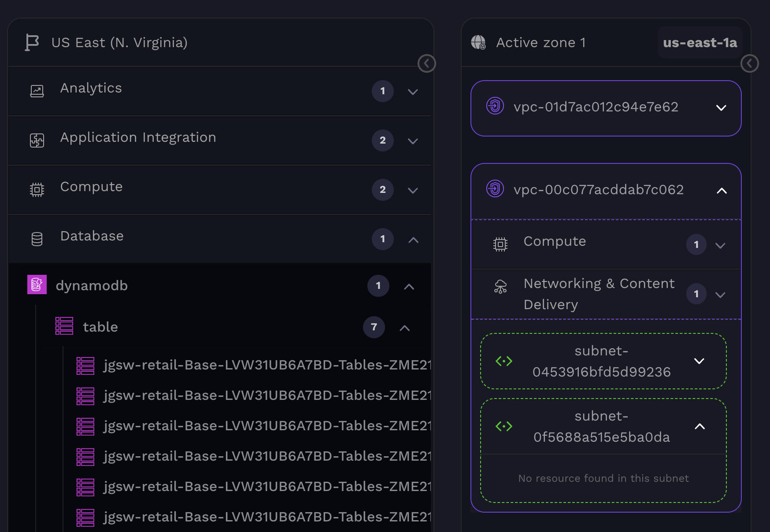Click the dynamodb count badge showing 1
Image resolution: width=770 pixels, height=532 pixels.
(378, 286)
